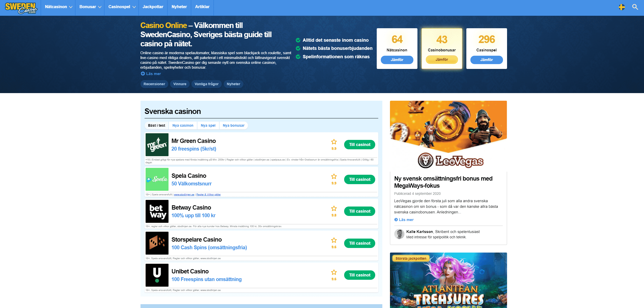
Task: Switch to the Nya bonusar tab
Action: 233,125
